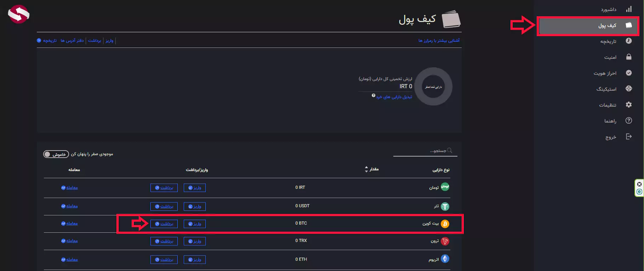This screenshot has height=271, width=644.
Task: Open آشنایی بیشتر با رمزارز ها link
Action: [439, 41]
